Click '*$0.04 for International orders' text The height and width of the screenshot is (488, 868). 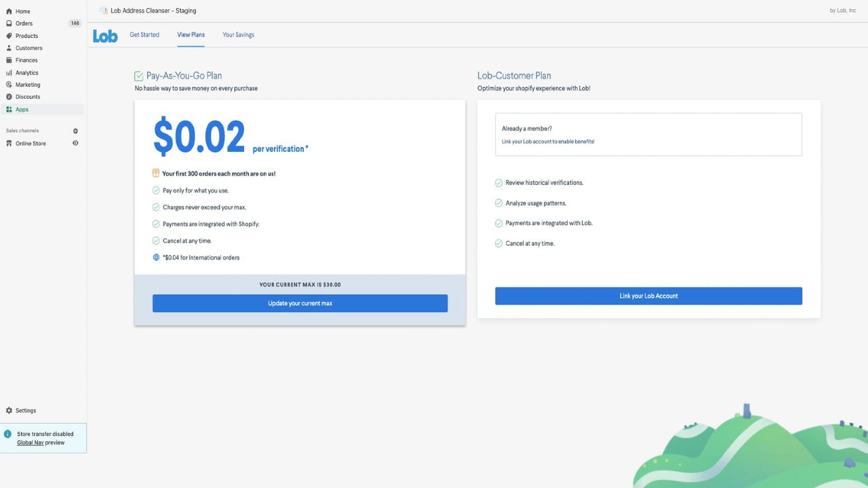(x=201, y=258)
